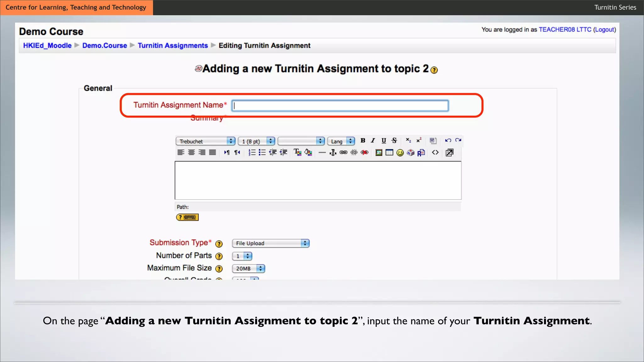This screenshot has height=362, width=644.
Task: Toggle superscript formatting button
Action: tap(419, 140)
